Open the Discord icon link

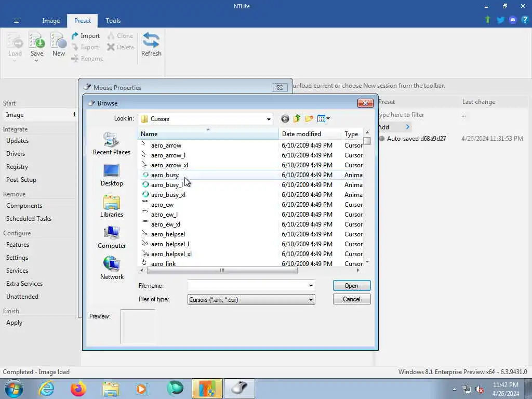(x=513, y=20)
